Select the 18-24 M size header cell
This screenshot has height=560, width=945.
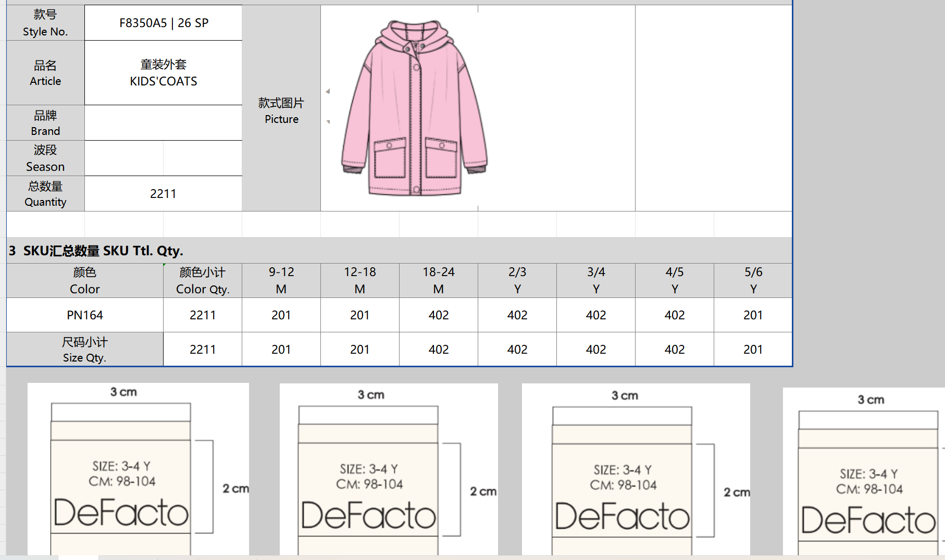(x=439, y=281)
